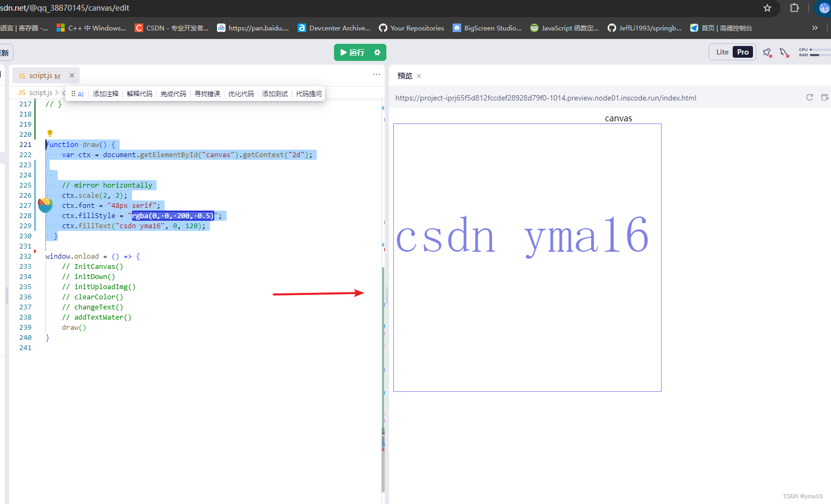The width and height of the screenshot is (831, 504).
Task: Click the rocket deploy icon
Action: [767, 52]
